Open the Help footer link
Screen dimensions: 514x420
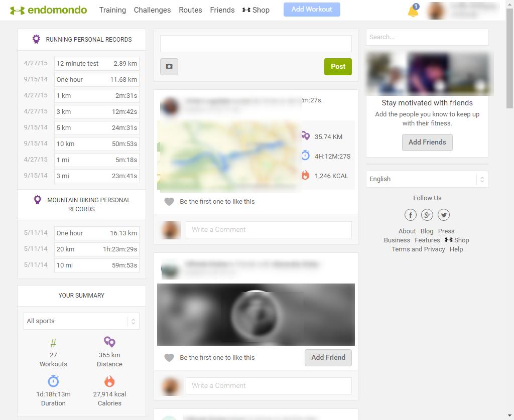pyautogui.click(x=456, y=249)
